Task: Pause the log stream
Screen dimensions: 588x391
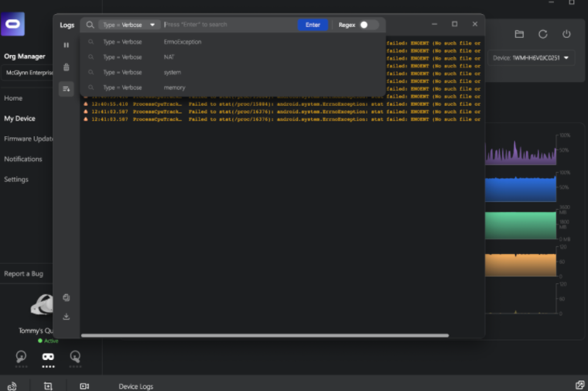Action: coord(66,45)
